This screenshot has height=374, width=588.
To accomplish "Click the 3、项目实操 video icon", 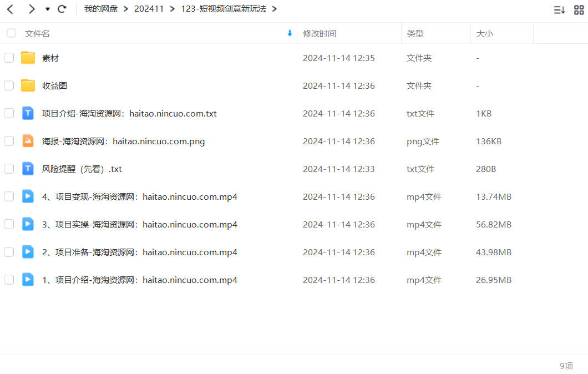I will (28, 224).
